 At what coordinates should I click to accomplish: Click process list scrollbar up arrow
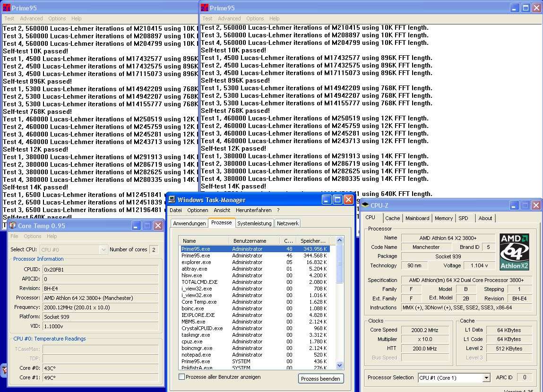339,240
